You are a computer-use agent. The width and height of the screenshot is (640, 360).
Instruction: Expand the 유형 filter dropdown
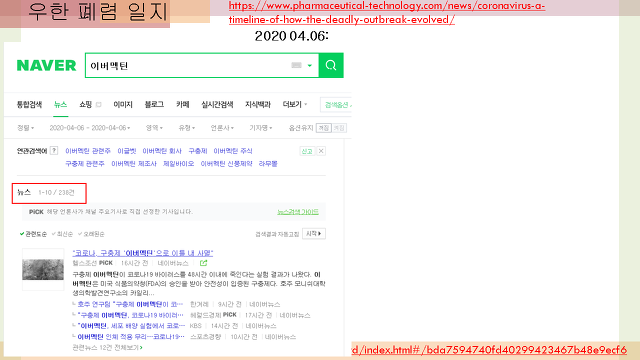(x=187, y=128)
